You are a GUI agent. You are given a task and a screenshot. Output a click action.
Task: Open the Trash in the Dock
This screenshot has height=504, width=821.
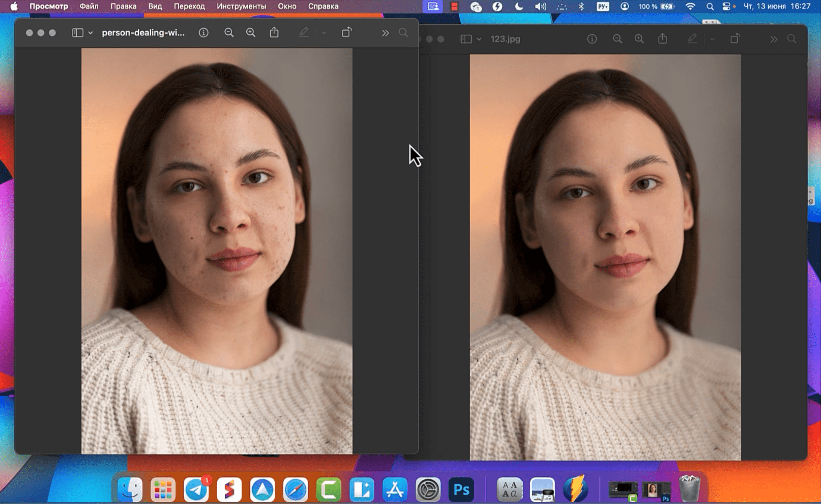(x=689, y=489)
